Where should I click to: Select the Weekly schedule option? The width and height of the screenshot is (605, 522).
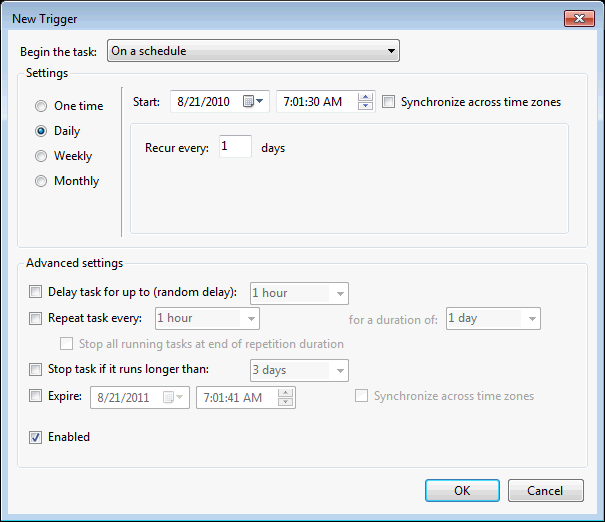point(41,156)
